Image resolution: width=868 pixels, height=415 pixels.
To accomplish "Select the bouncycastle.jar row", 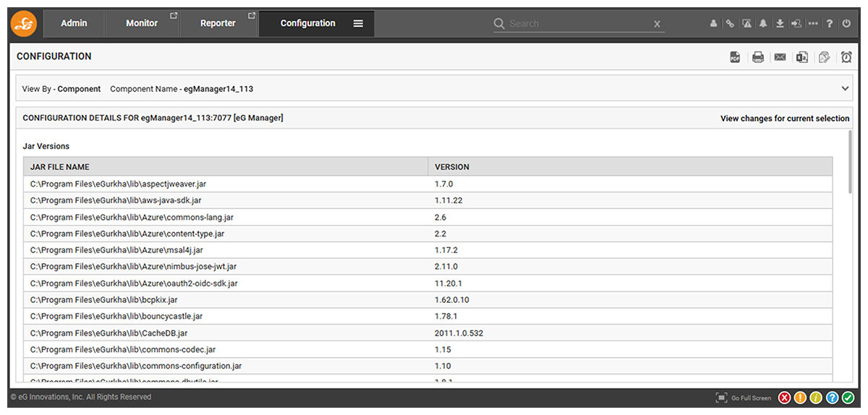I will pos(428,317).
